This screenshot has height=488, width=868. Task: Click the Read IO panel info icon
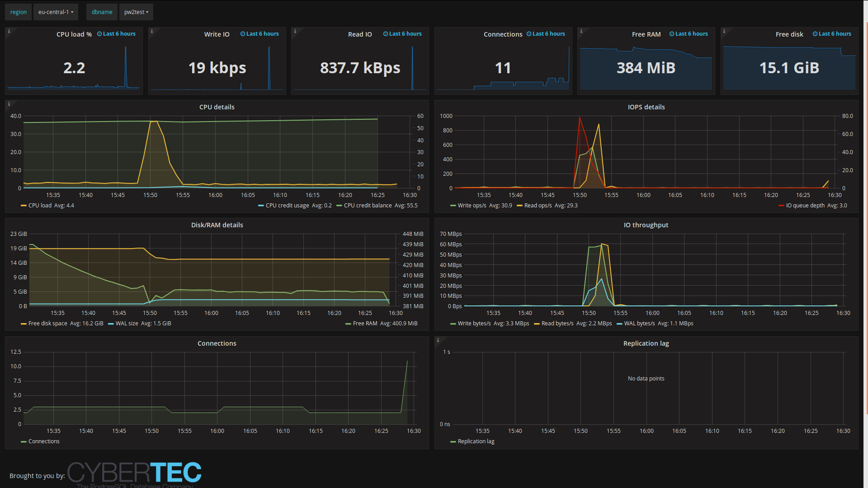pyautogui.click(x=295, y=31)
